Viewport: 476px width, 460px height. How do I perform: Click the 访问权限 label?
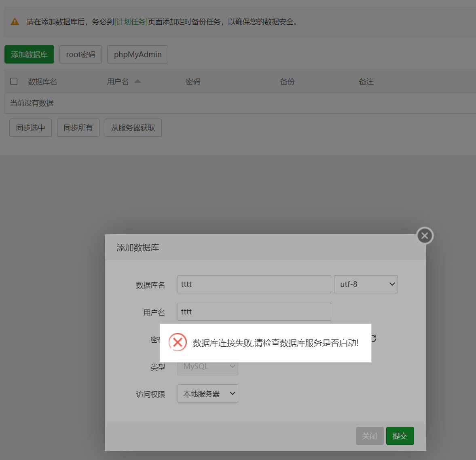click(150, 394)
